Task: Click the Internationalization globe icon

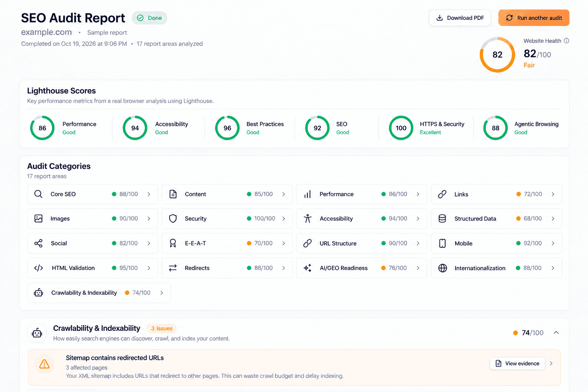Action: tap(443, 268)
